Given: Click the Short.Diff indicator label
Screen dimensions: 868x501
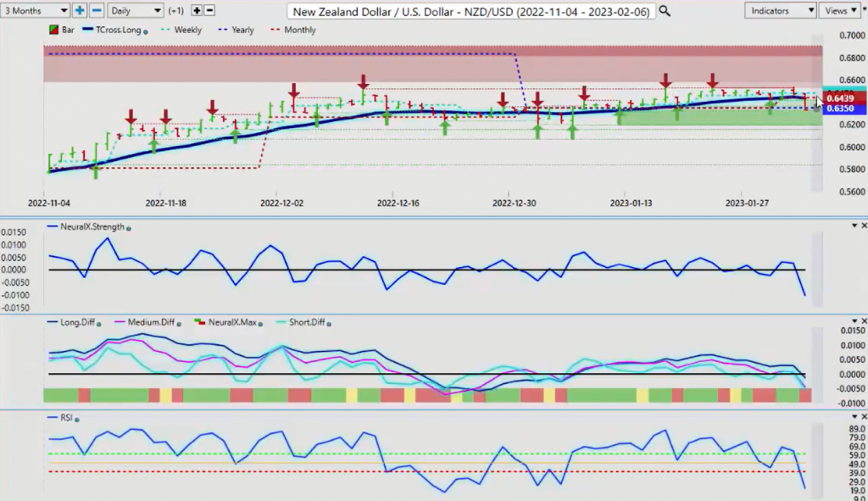Looking at the screenshot, I should pyautogui.click(x=307, y=322).
